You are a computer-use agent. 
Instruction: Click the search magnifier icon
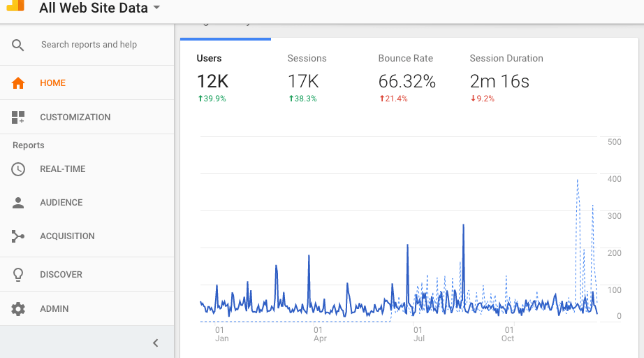(x=17, y=45)
